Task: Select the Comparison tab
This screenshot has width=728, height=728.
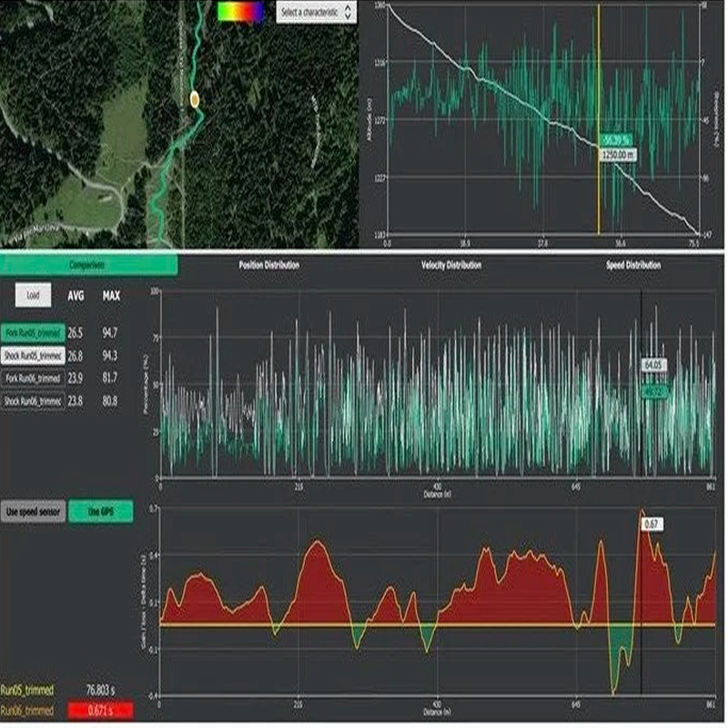Action: pyautogui.click(x=88, y=266)
